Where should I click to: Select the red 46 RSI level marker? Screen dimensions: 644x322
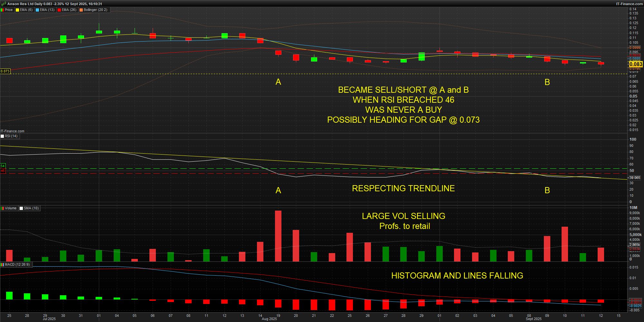point(3,171)
